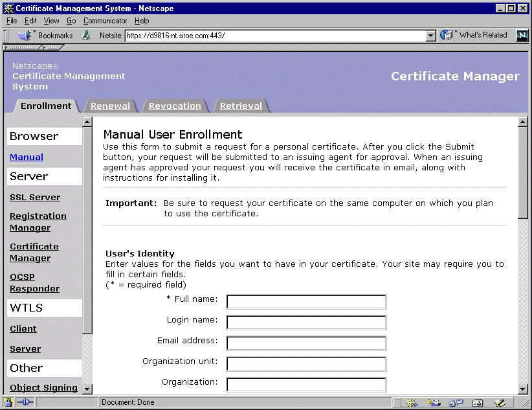Click the main page scrollbar down arrow
The image size is (532, 410).
pos(523,389)
